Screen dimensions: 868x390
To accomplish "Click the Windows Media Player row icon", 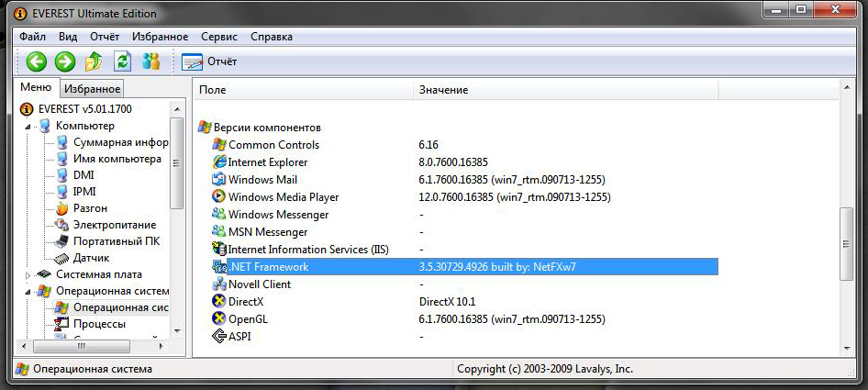I will coord(218,196).
